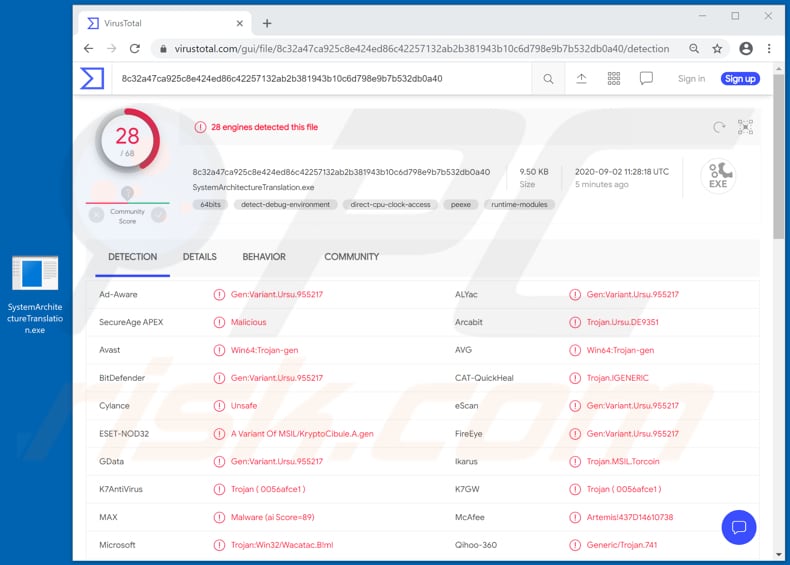
Task: Select SystemArchitectureTranslation.exe desktop icon
Action: click(35, 295)
